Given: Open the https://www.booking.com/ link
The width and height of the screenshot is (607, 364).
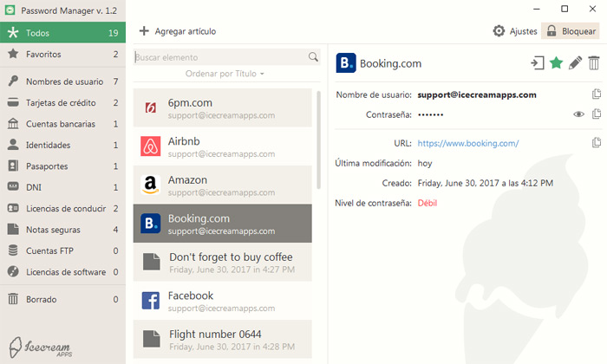Looking at the screenshot, I should [468, 144].
